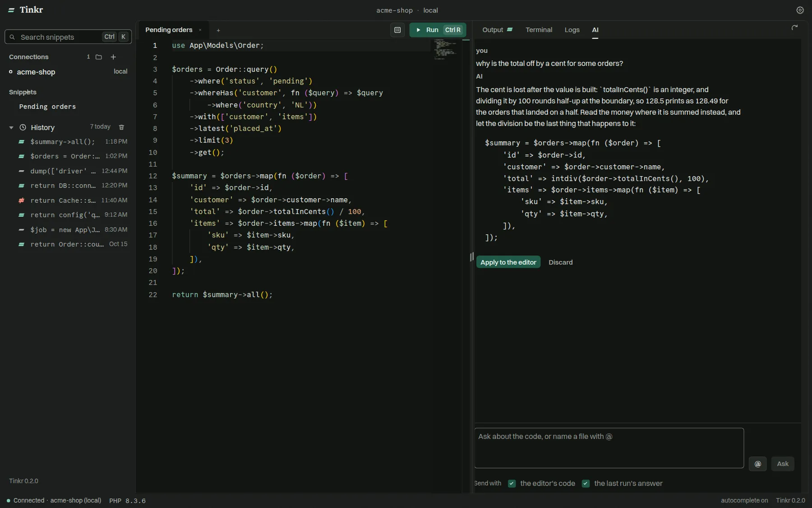This screenshot has width=812, height=508.
Task: Toggle autocomplete on in status bar
Action: pos(744,500)
